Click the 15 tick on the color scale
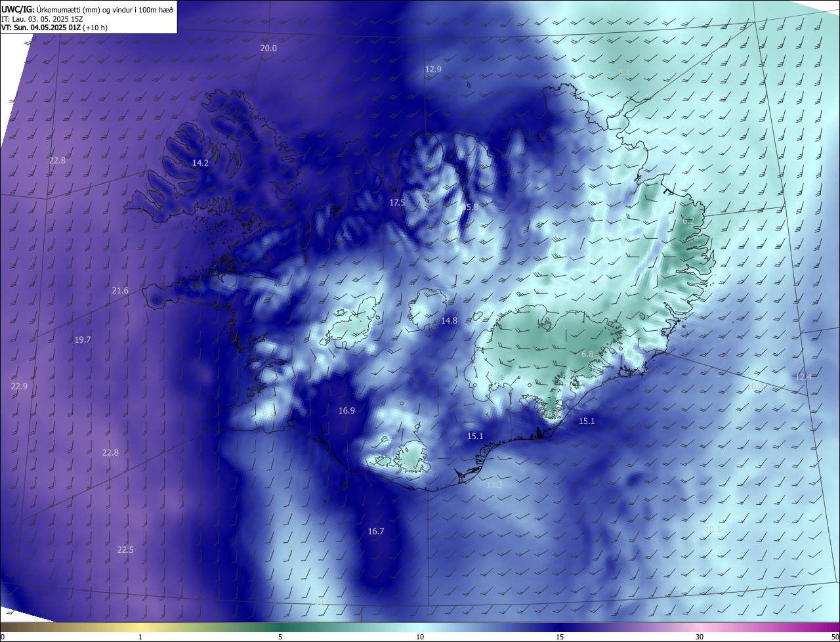 click(x=560, y=637)
